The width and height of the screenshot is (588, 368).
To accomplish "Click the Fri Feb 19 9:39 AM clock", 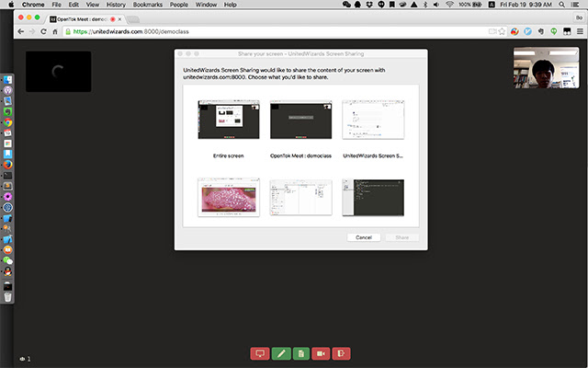I will (x=526, y=5).
